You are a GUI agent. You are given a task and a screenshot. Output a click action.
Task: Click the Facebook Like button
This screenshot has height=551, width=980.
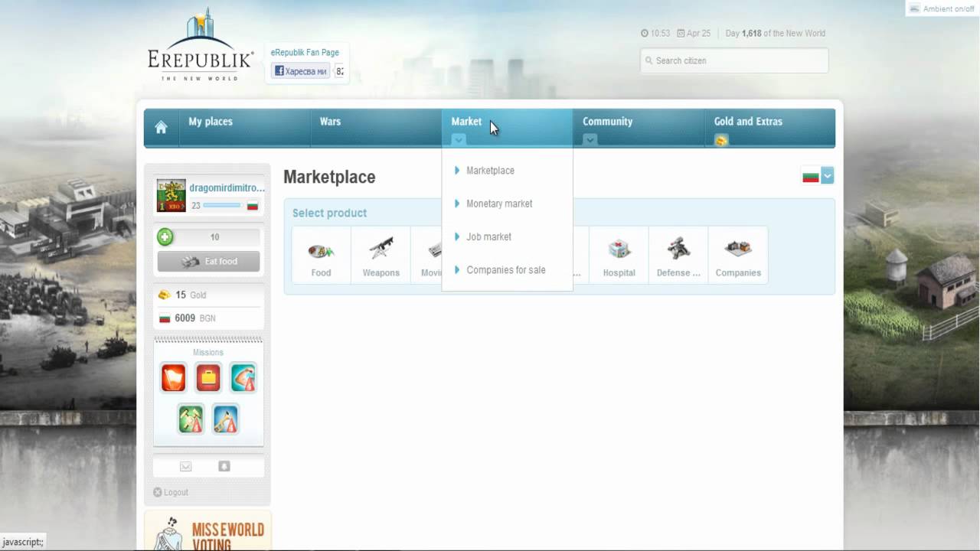pyautogui.click(x=300, y=71)
